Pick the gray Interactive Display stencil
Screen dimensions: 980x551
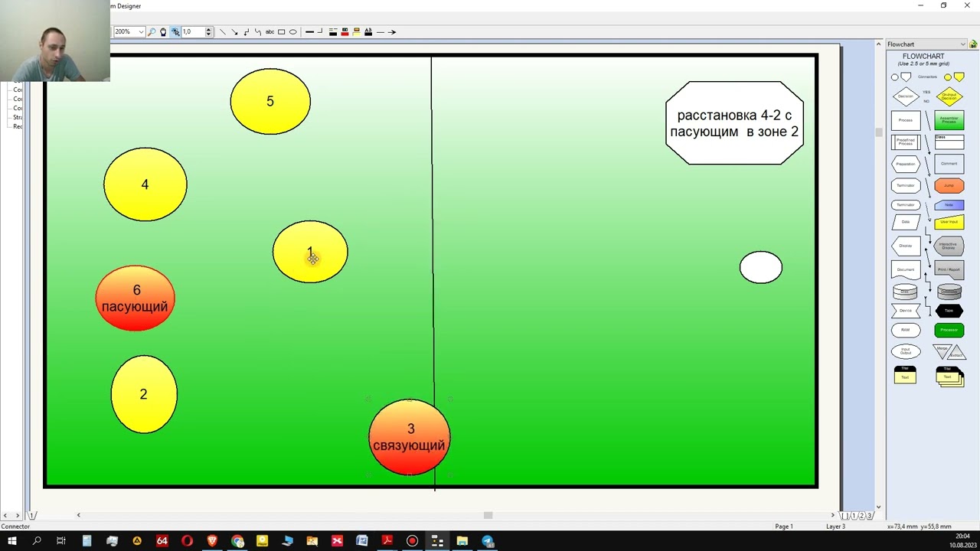click(x=949, y=246)
